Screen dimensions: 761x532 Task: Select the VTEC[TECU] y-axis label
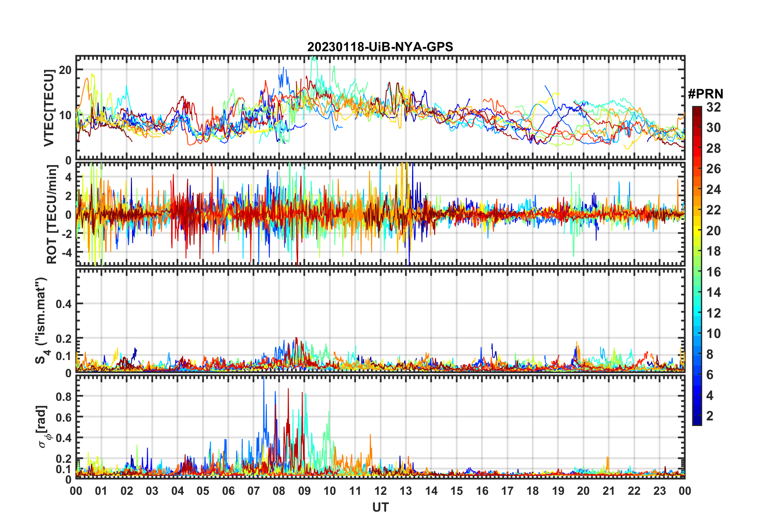click(49, 108)
